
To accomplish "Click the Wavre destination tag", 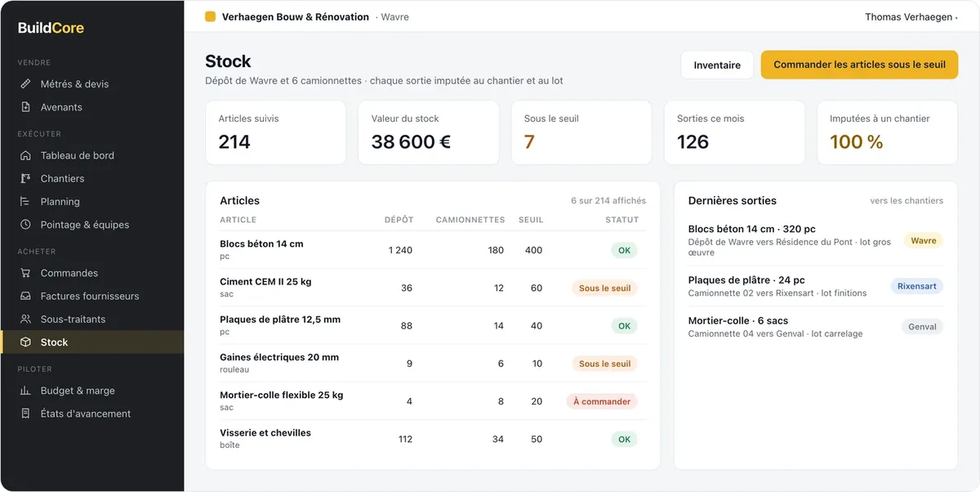I will coord(924,241).
